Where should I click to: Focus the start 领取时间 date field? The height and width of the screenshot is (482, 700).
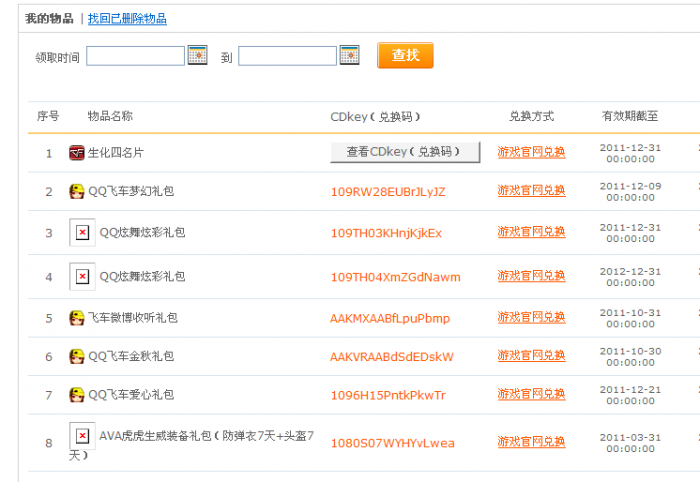click(x=135, y=56)
